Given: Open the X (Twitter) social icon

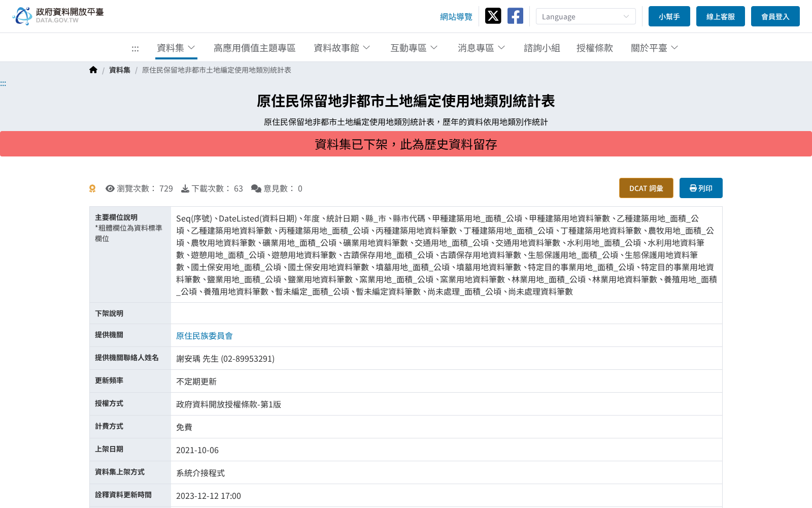Looking at the screenshot, I should 493,16.
